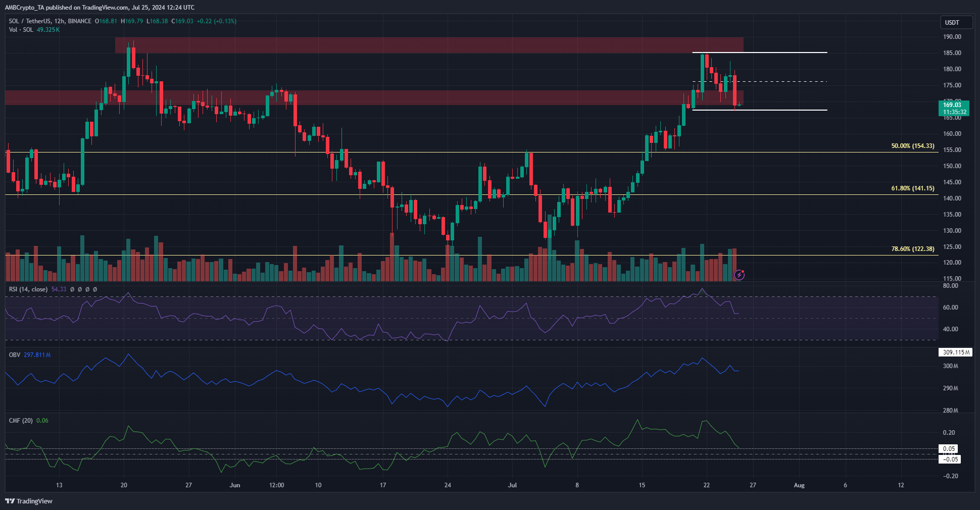The image size is (980, 510).
Task: Click the OBV scale label 309.115M
Action: point(956,352)
